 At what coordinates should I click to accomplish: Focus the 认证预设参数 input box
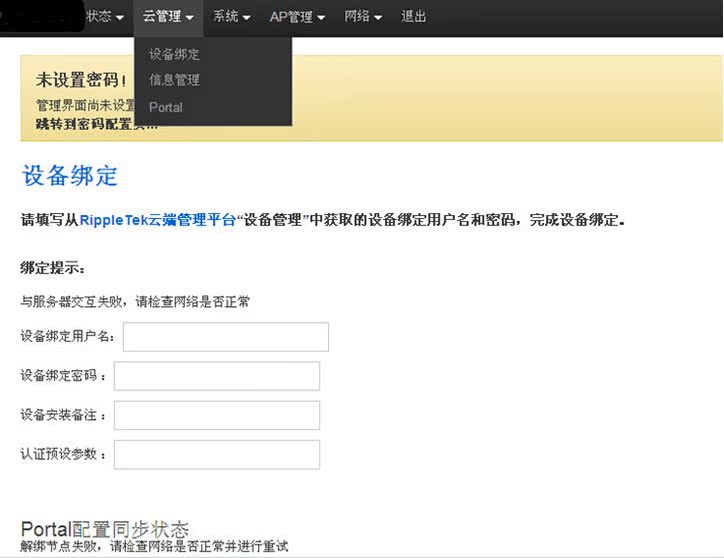click(x=217, y=454)
